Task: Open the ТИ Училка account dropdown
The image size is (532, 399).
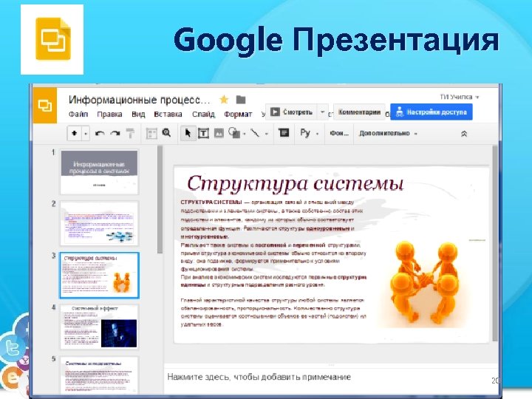Action: [x=460, y=97]
